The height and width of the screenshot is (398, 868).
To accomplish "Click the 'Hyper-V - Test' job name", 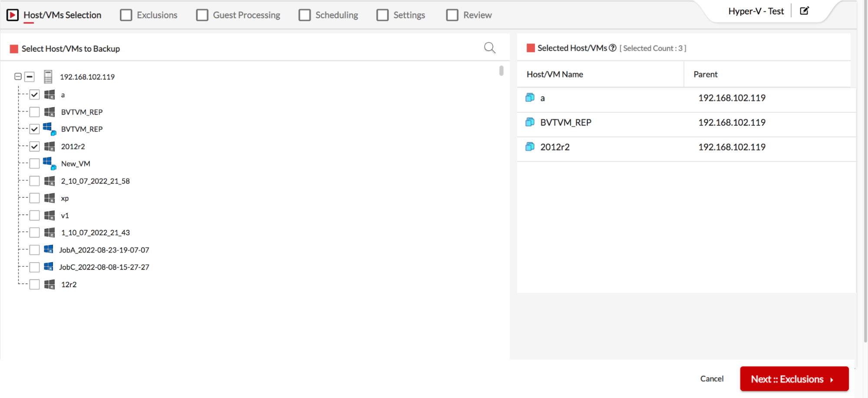I will (x=756, y=11).
